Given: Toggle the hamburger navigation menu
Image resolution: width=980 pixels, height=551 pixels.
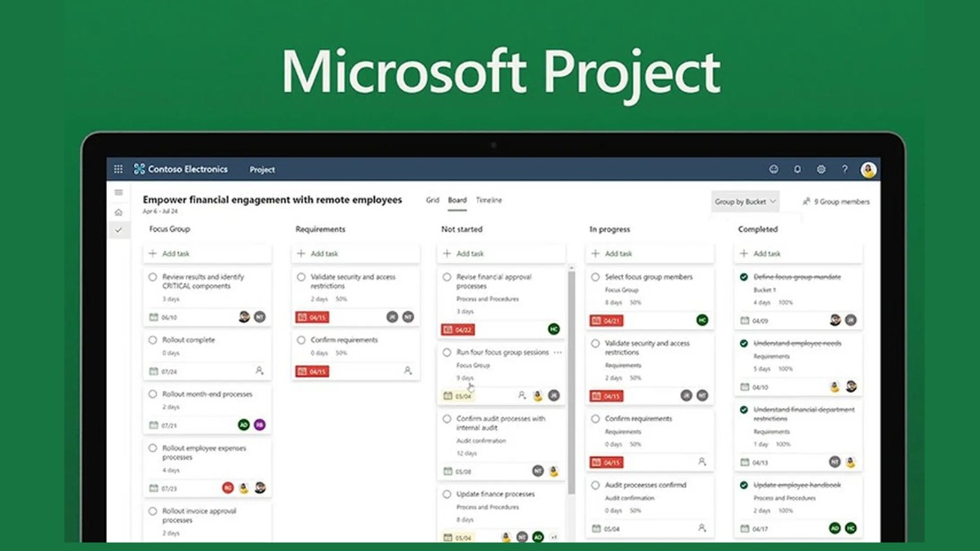Looking at the screenshot, I should tap(118, 193).
